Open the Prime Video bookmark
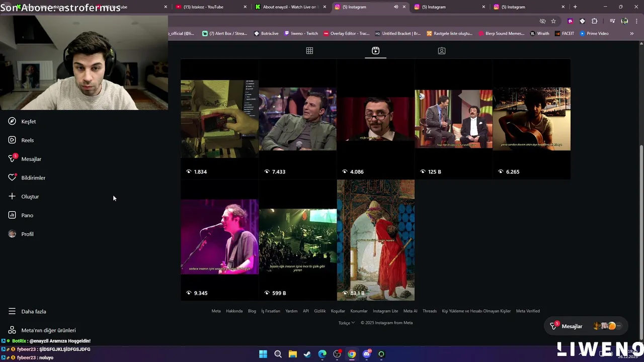 point(594,34)
